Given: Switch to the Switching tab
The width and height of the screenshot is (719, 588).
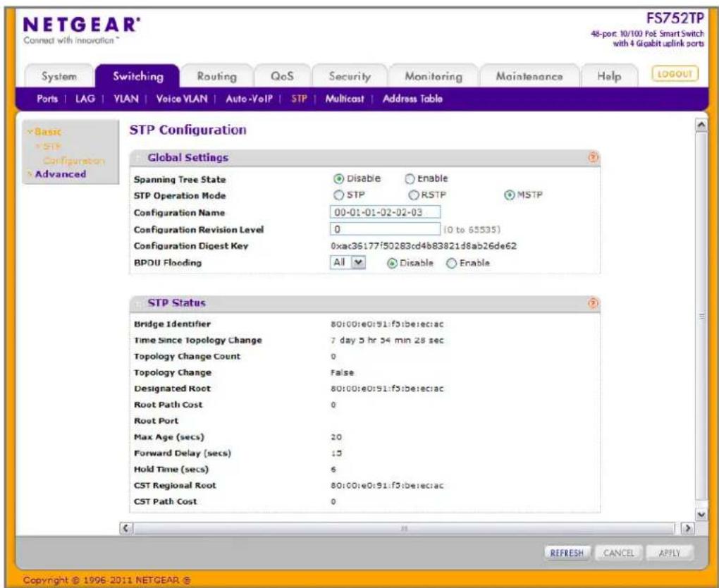Looking at the screenshot, I should pyautogui.click(x=138, y=76).
